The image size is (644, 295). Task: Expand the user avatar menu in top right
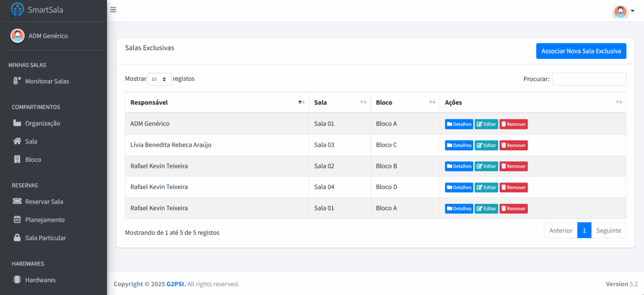tap(624, 11)
